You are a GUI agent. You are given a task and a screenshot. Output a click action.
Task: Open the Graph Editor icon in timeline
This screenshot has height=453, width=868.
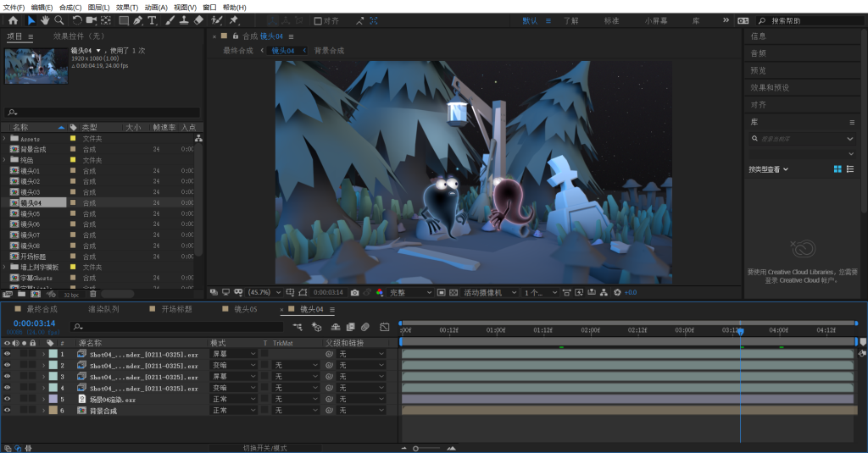pyautogui.click(x=385, y=327)
